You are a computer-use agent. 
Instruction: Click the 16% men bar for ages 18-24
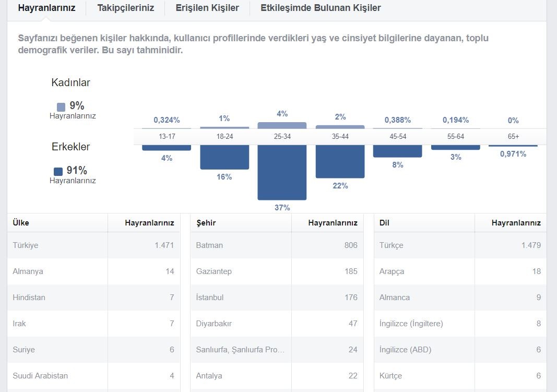tap(224, 157)
